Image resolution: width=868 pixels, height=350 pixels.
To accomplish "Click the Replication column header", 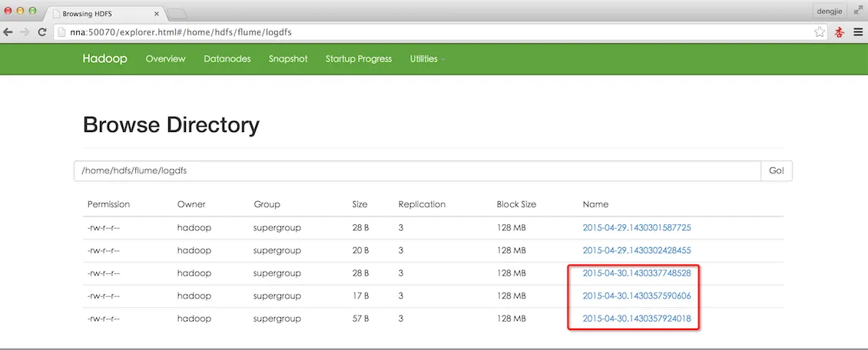I will pos(422,204).
